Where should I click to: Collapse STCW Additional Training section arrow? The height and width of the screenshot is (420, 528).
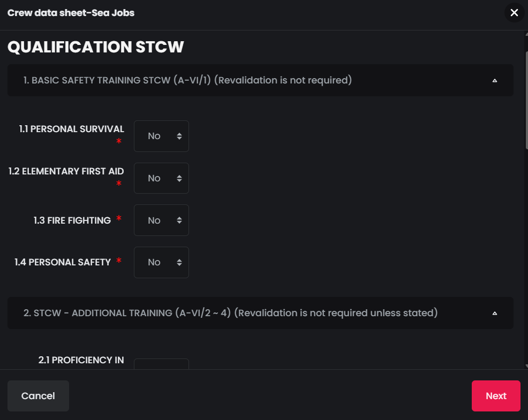tap(495, 314)
